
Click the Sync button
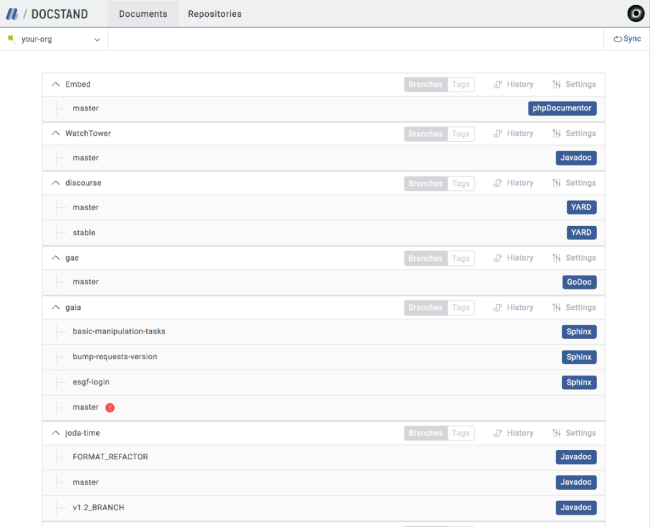[x=627, y=39]
